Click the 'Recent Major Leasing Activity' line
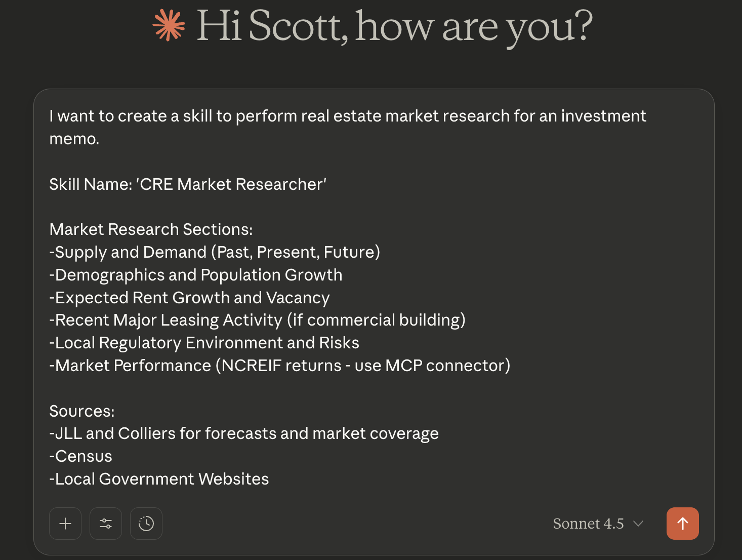The width and height of the screenshot is (742, 560). pyautogui.click(x=257, y=320)
